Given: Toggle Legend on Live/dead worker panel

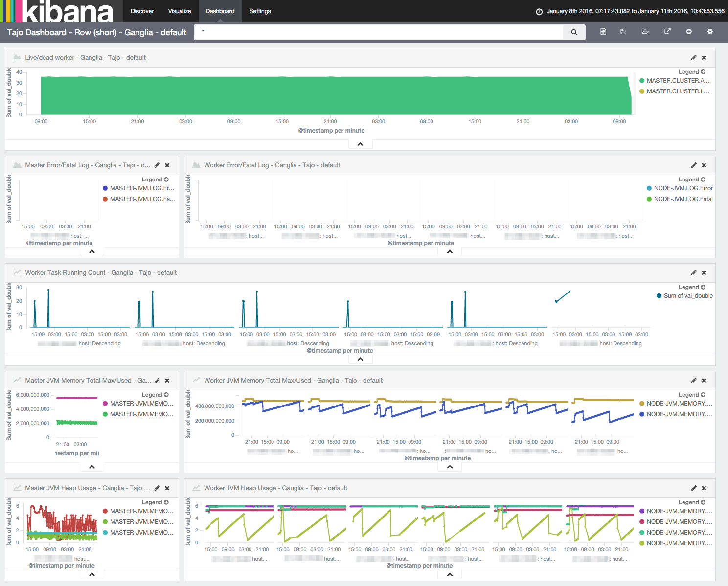Looking at the screenshot, I should [692, 72].
